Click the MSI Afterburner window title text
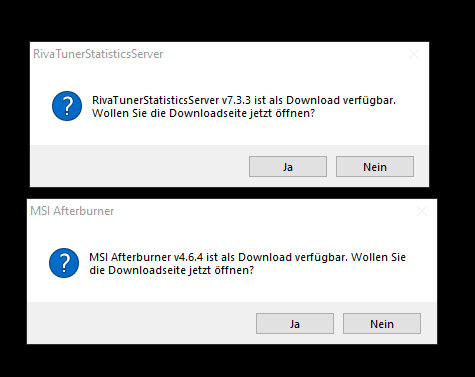This screenshot has width=475, height=377. tap(72, 211)
